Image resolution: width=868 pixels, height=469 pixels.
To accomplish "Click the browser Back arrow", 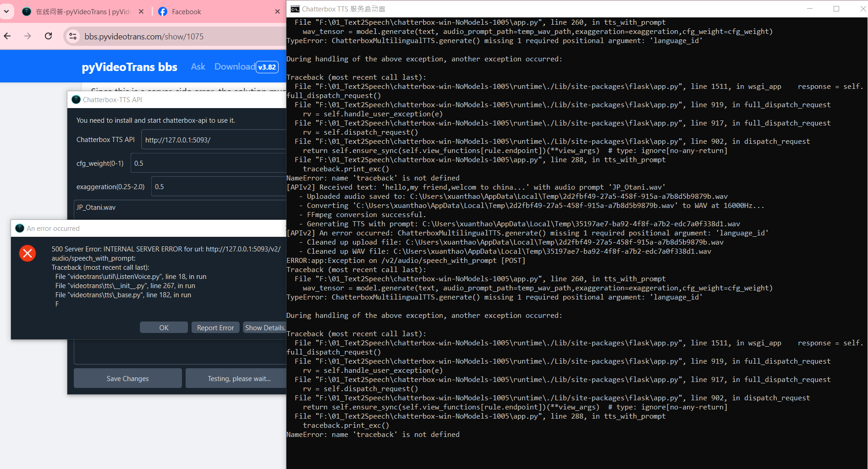I will [x=8, y=36].
